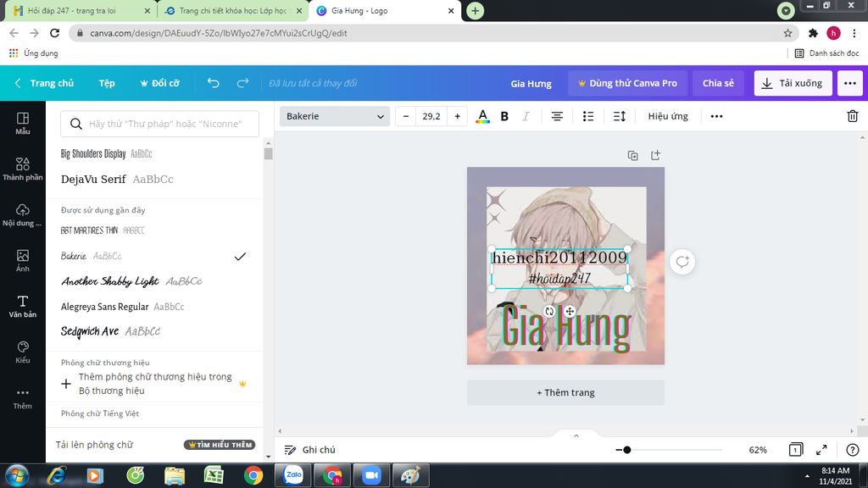Open Excel from the taskbar
Image resolution: width=868 pixels, height=488 pixels.
pos(214,475)
